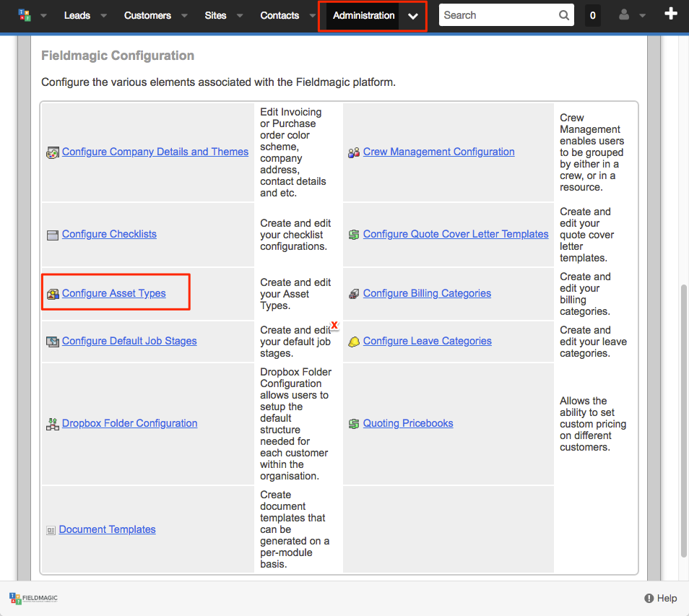This screenshot has width=689, height=616.
Task: Click the icon beside Configure Asset Types
Action: pyautogui.click(x=53, y=294)
